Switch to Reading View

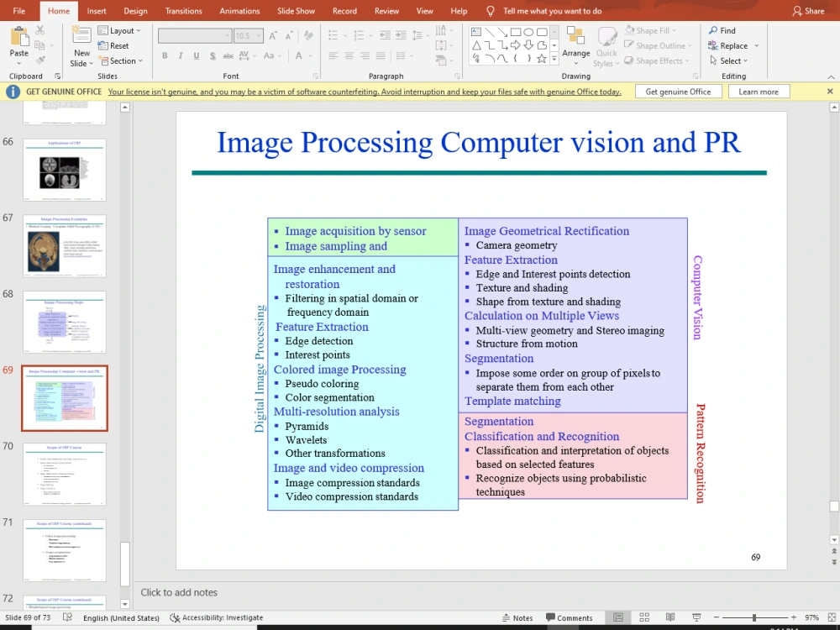click(670, 617)
